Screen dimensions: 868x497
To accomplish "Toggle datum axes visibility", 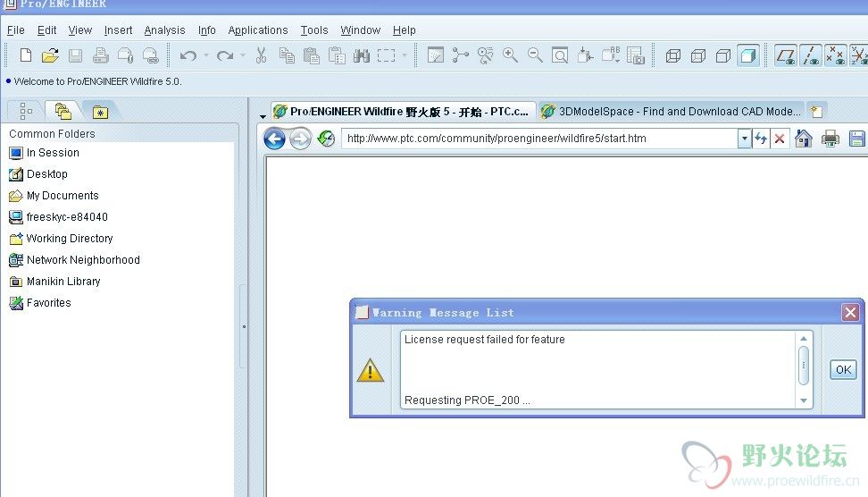I will pos(811,55).
